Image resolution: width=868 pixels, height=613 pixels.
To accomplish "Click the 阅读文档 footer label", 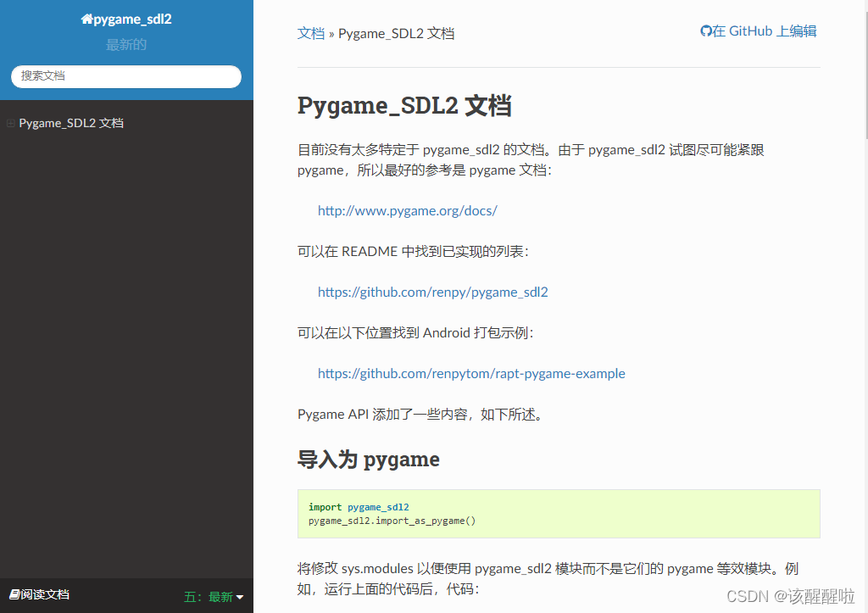I will 45,594.
